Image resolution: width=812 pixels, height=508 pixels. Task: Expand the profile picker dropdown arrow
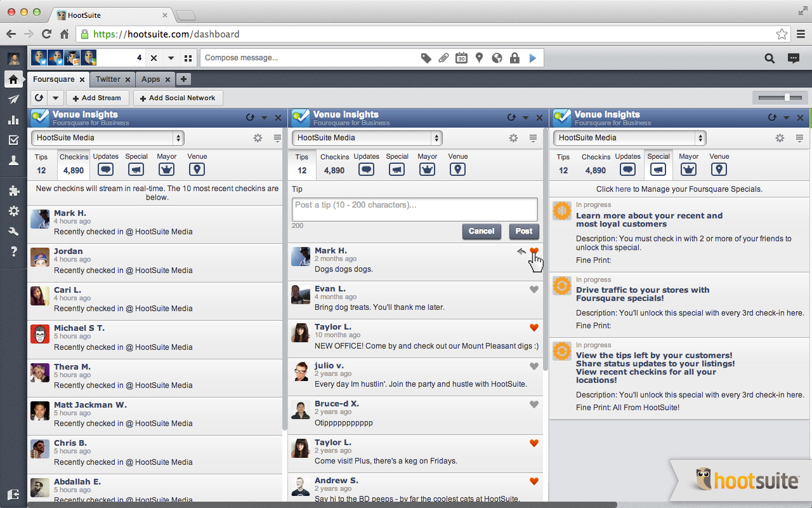click(x=171, y=58)
